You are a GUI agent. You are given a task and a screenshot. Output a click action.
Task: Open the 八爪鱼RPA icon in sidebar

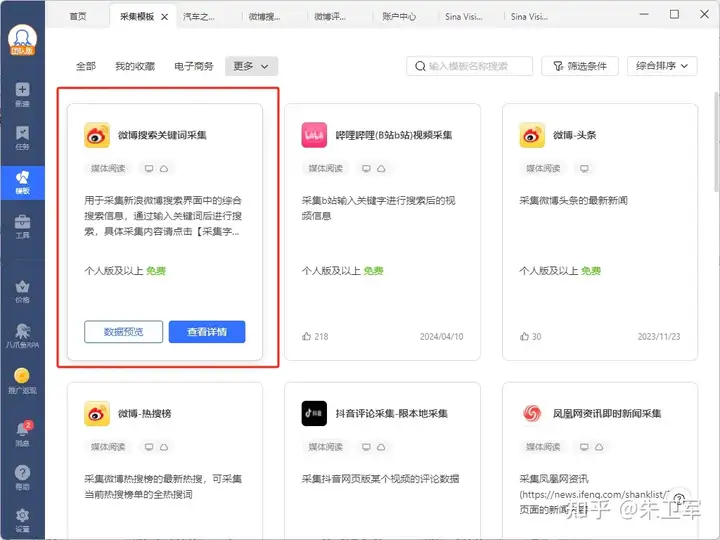tap(22, 331)
